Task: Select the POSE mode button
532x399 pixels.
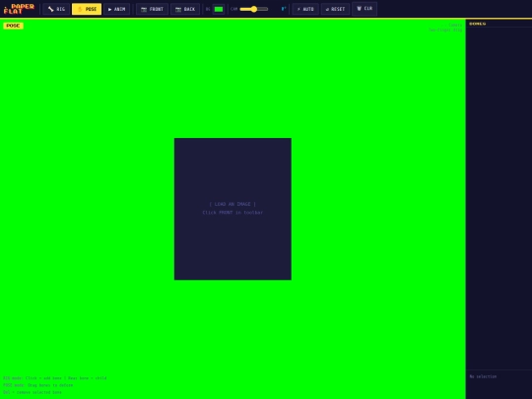Action: 87,9
